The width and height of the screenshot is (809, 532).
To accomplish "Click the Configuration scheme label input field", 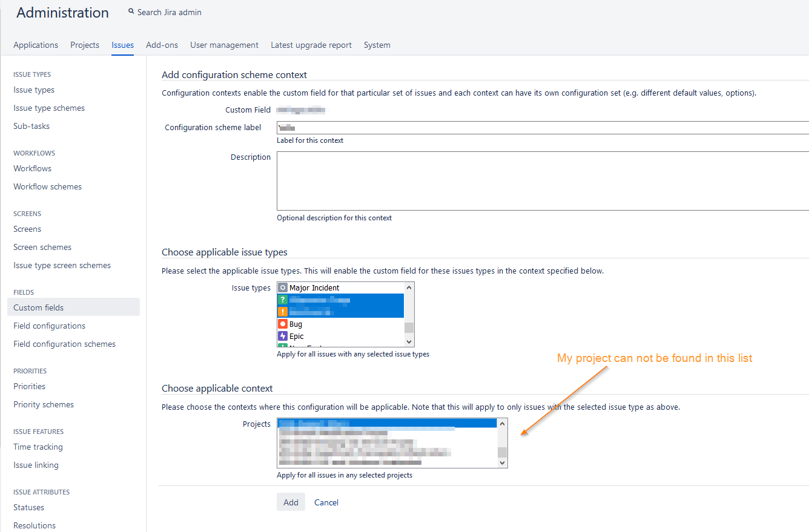I will pyautogui.click(x=543, y=128).
